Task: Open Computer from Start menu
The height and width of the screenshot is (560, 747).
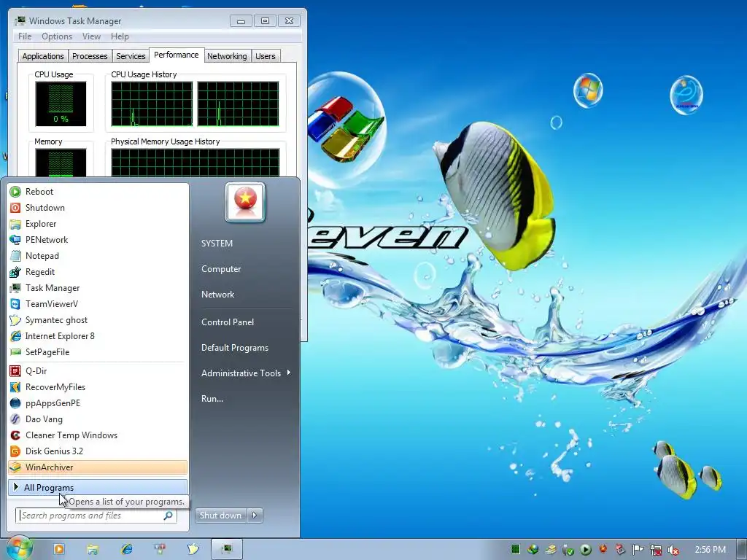Action: (x=221, y=269)
